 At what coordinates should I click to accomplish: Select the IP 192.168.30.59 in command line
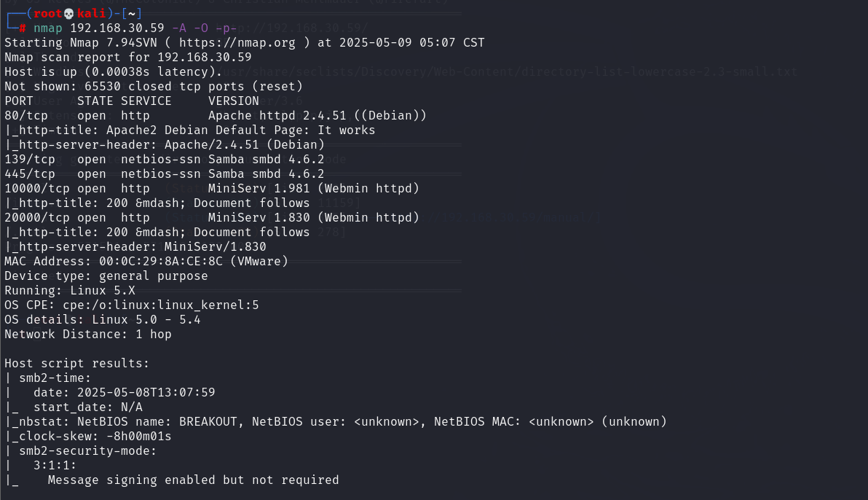point(117,28)
